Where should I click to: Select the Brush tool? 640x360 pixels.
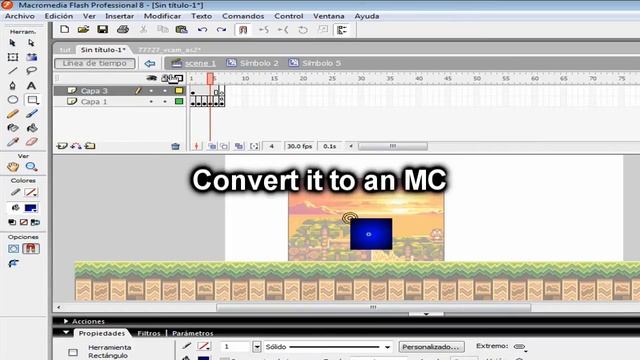pos(31,114)
